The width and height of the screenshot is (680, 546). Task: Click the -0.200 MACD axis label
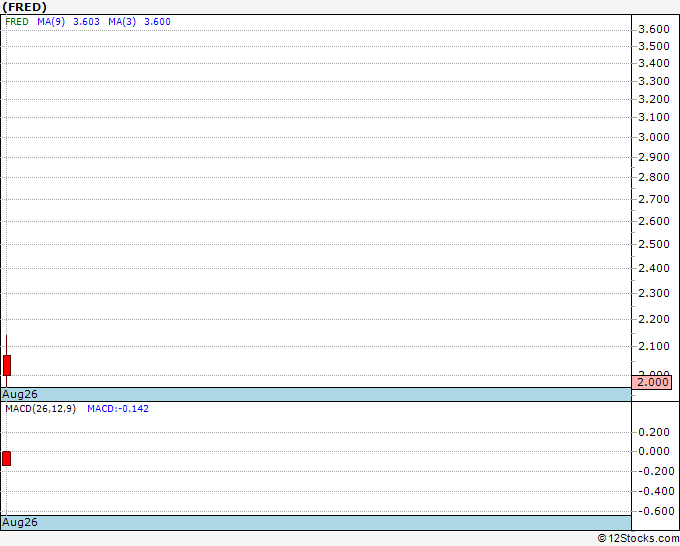(656, 471)
